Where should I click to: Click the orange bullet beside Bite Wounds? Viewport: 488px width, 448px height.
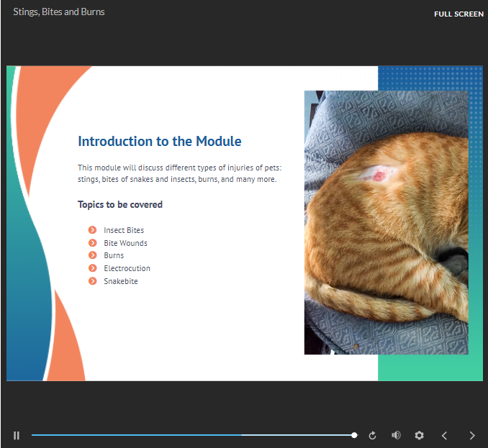[92, 243]
